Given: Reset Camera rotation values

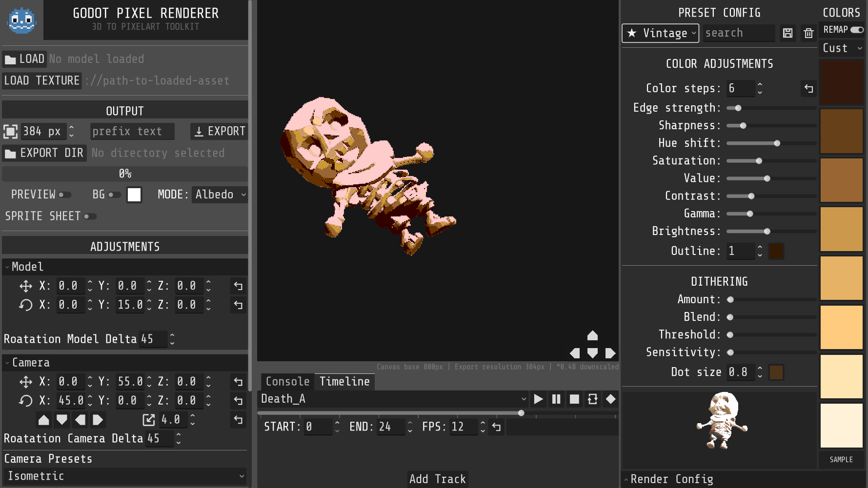Looking at the screenshot, I should [238, 401].
